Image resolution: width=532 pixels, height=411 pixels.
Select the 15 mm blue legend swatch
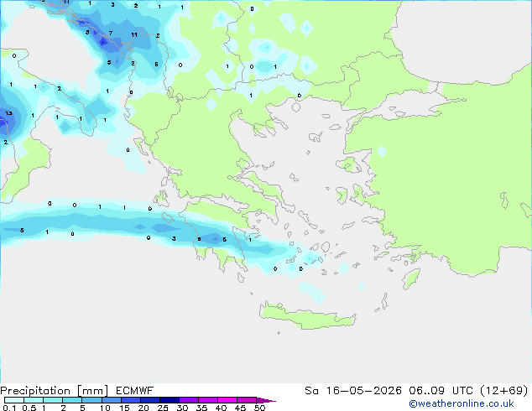(130, 400)
